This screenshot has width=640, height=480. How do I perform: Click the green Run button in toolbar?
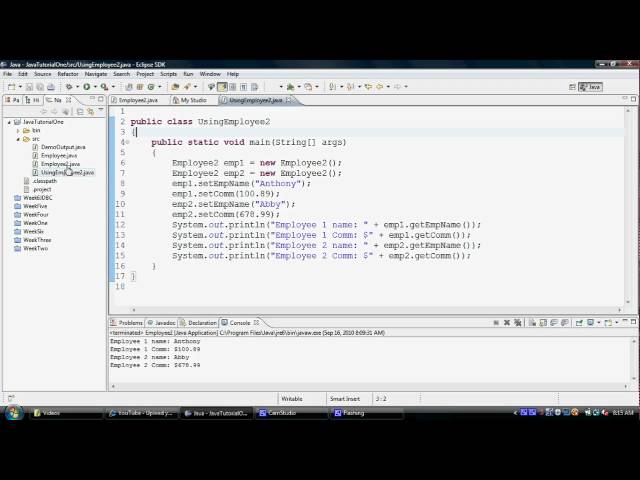pos(87,87)
